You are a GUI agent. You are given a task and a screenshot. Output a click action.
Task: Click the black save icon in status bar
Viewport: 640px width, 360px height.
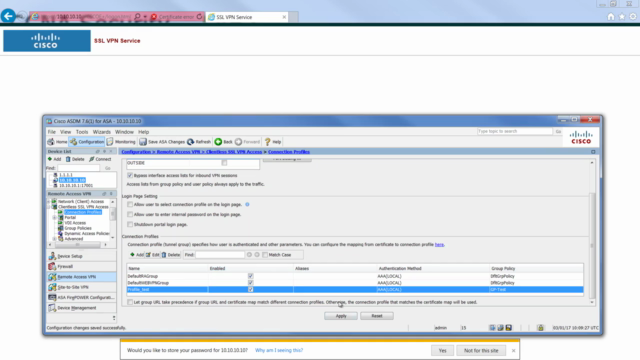509,328
